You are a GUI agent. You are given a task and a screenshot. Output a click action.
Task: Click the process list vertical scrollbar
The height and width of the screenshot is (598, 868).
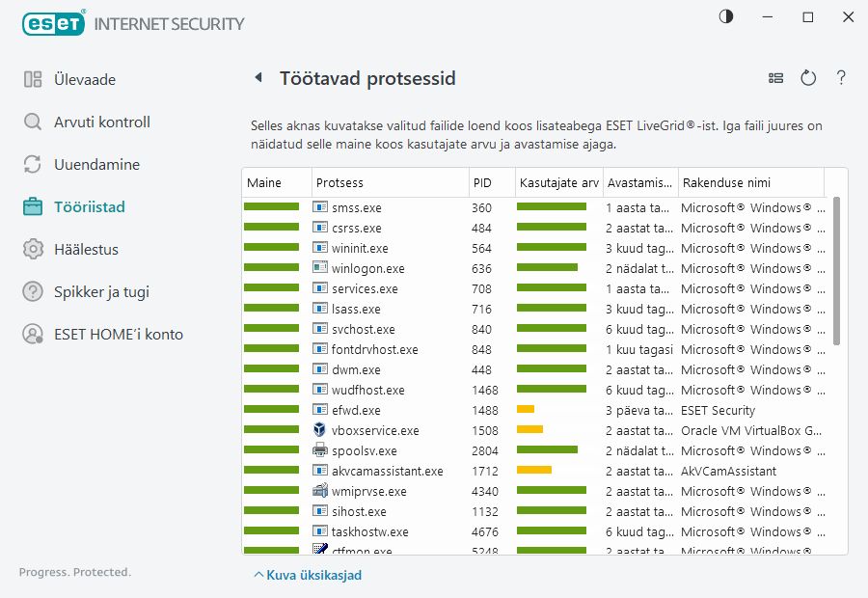coord(836,272)
